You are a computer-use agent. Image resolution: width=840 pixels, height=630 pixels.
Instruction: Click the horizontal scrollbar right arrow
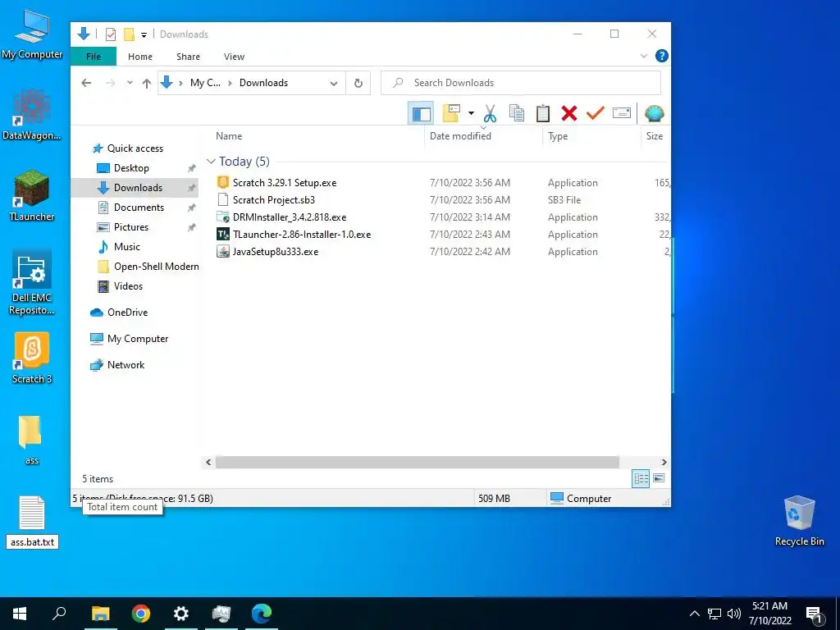(664, 463)
